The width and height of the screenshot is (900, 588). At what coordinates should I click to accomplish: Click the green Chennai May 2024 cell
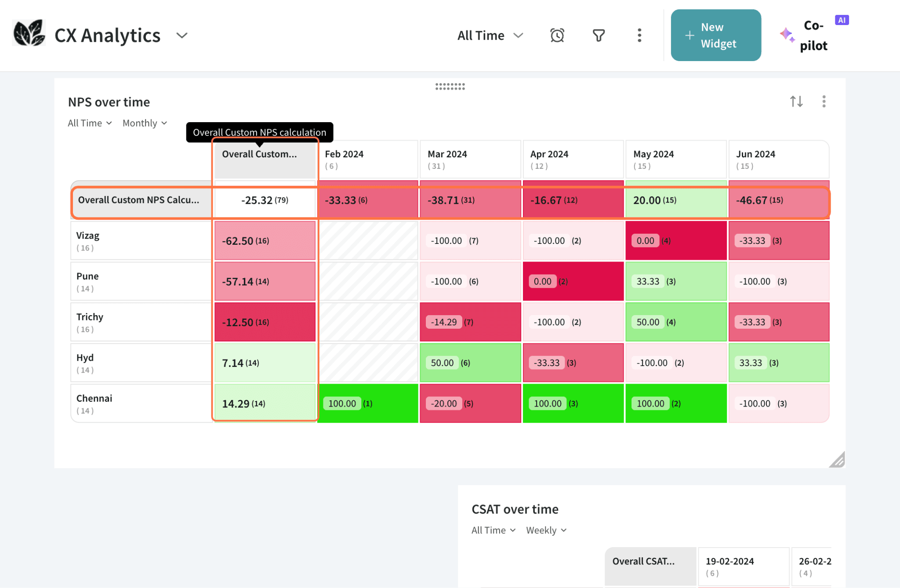675,403
